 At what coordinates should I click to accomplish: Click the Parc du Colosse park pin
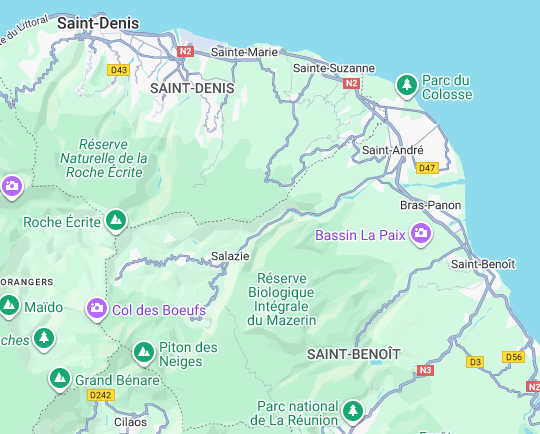coord(407,85)
